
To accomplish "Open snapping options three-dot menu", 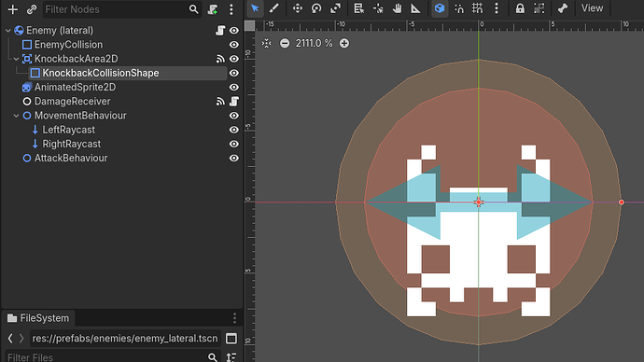I will [x=497, y=8].
